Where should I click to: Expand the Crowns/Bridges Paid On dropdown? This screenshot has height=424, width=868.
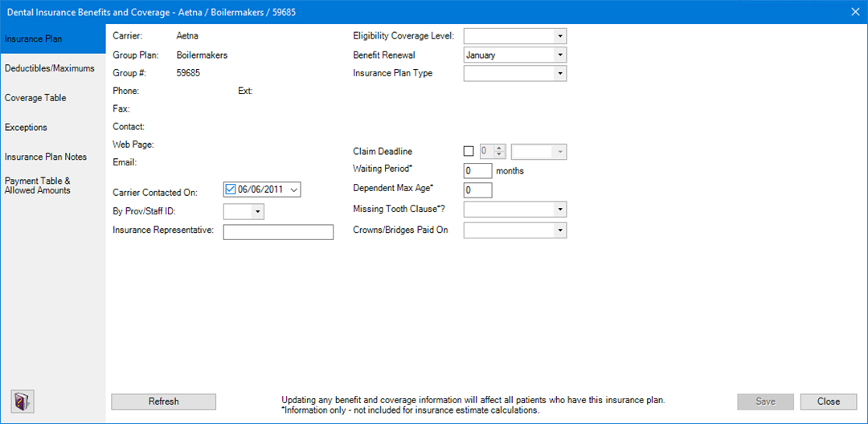coord(559,230)
